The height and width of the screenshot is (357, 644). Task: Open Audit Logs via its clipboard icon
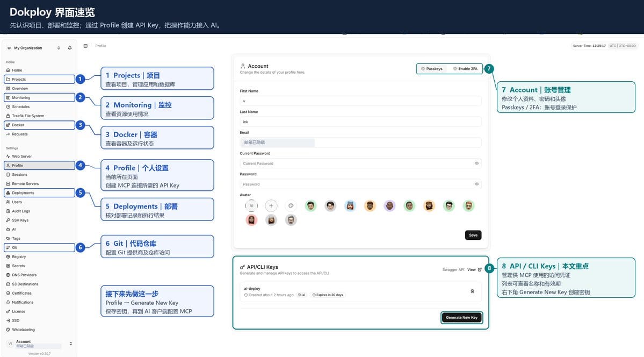[8, 211]
